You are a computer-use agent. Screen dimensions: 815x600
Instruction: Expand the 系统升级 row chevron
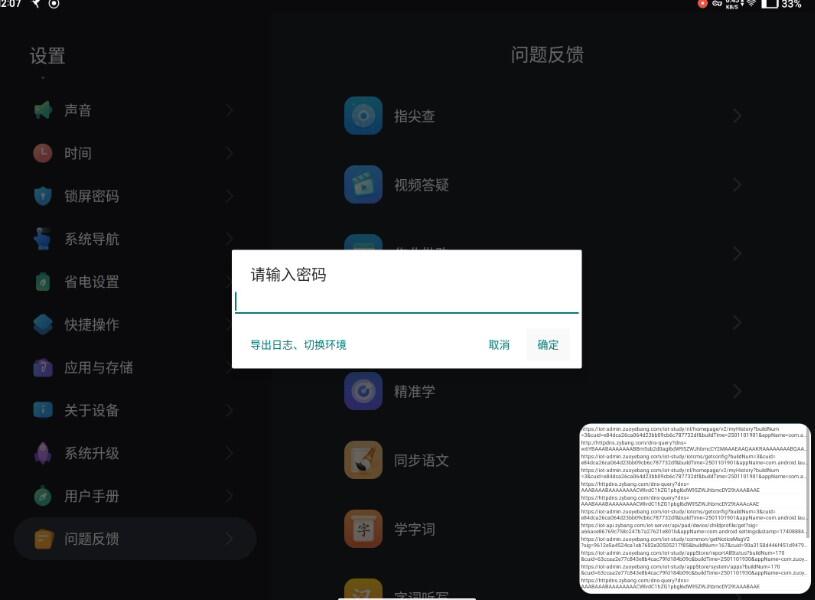[229, 453]
